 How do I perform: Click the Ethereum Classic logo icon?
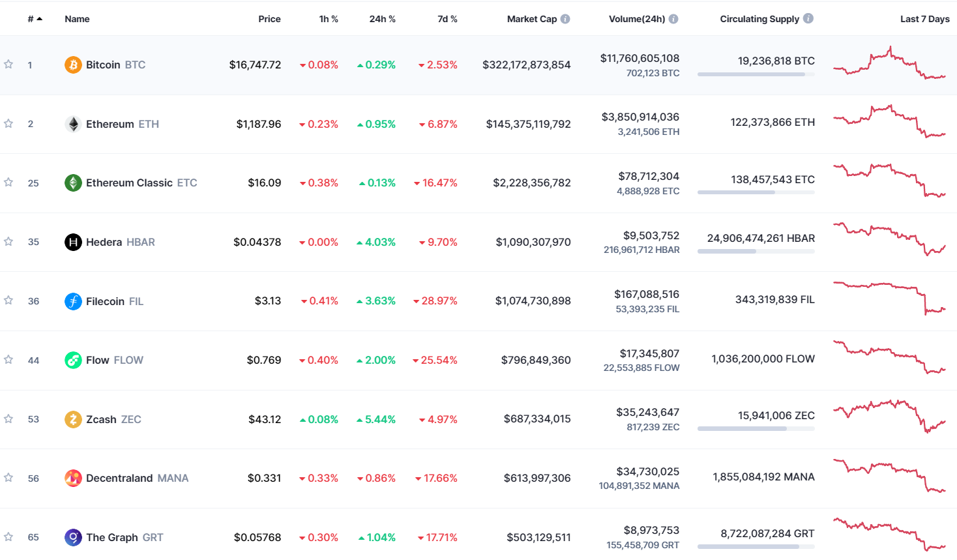point(73,183)
